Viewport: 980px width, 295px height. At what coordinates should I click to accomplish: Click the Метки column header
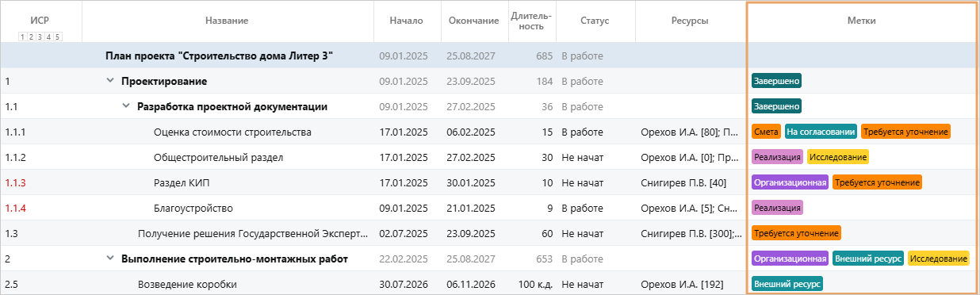tap(862, 21)
